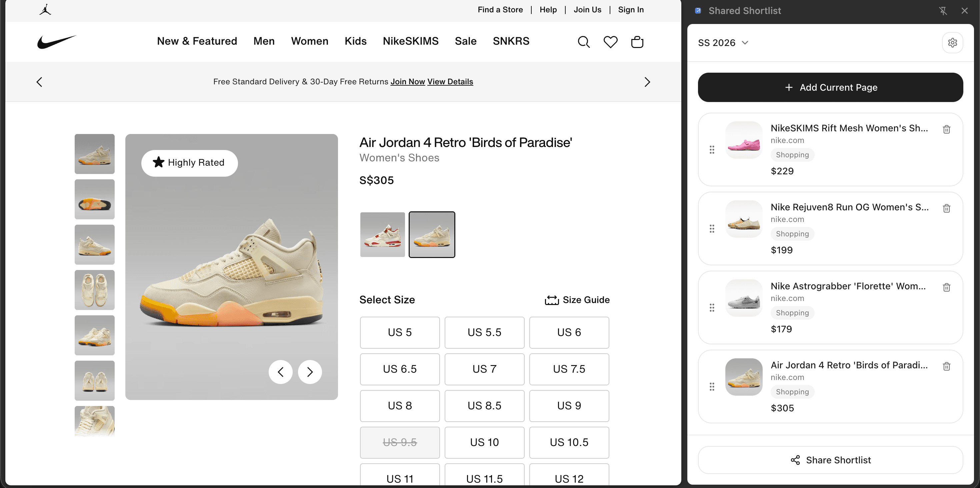This screenshot has width=980, height=488.
Task: Select size US 7.5
Action: tap(569, 369)
